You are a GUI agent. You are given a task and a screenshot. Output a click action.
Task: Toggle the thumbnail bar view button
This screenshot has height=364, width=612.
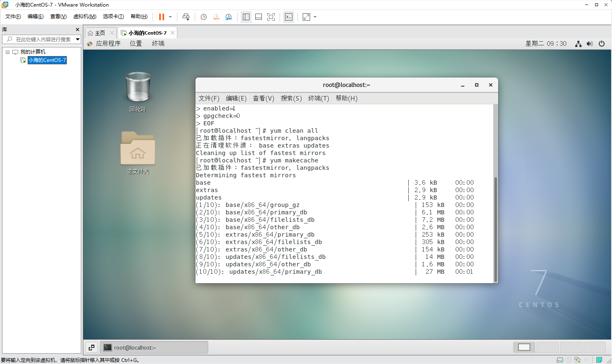(259, 17)
